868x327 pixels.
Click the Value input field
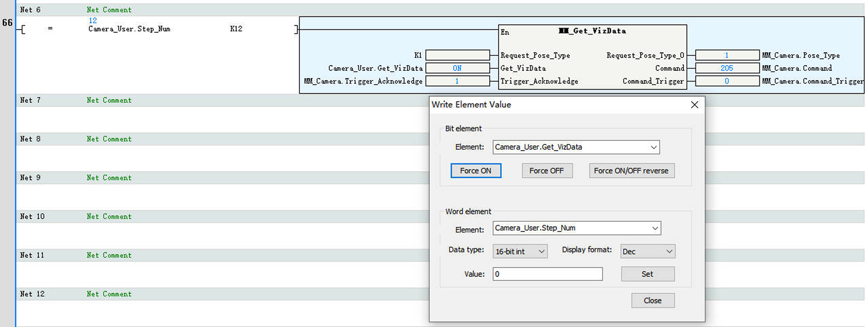547,274
